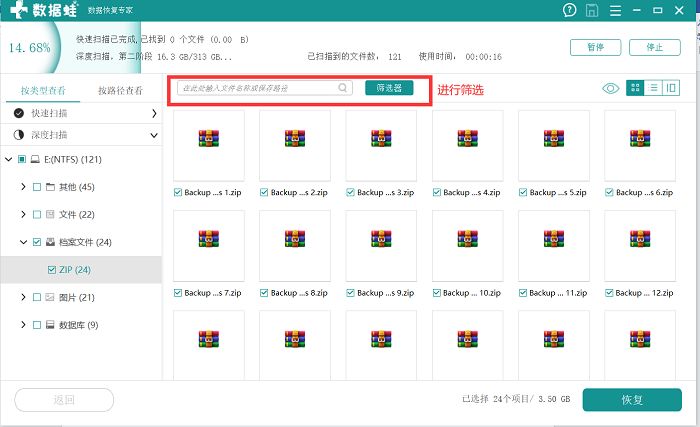Switch to the 按路径查看 tab
This screenshot has height=427, width=700.
[121, 91]
